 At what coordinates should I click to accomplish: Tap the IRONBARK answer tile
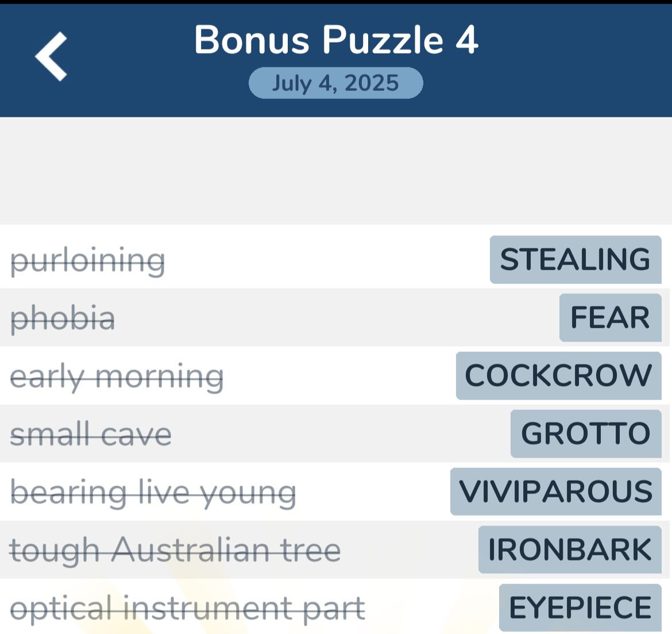click(x=569, y=549)
